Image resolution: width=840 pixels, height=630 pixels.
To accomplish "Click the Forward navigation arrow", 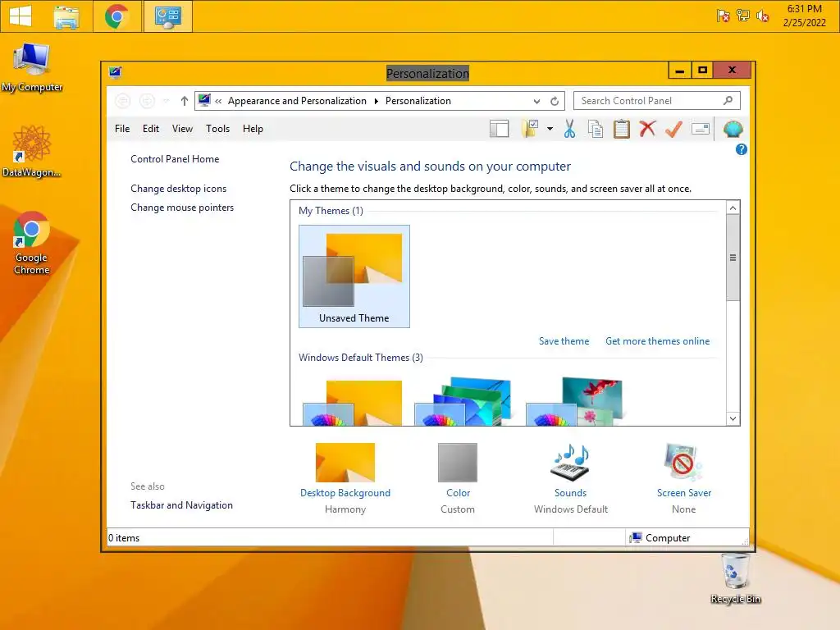I will pos(147,101).
